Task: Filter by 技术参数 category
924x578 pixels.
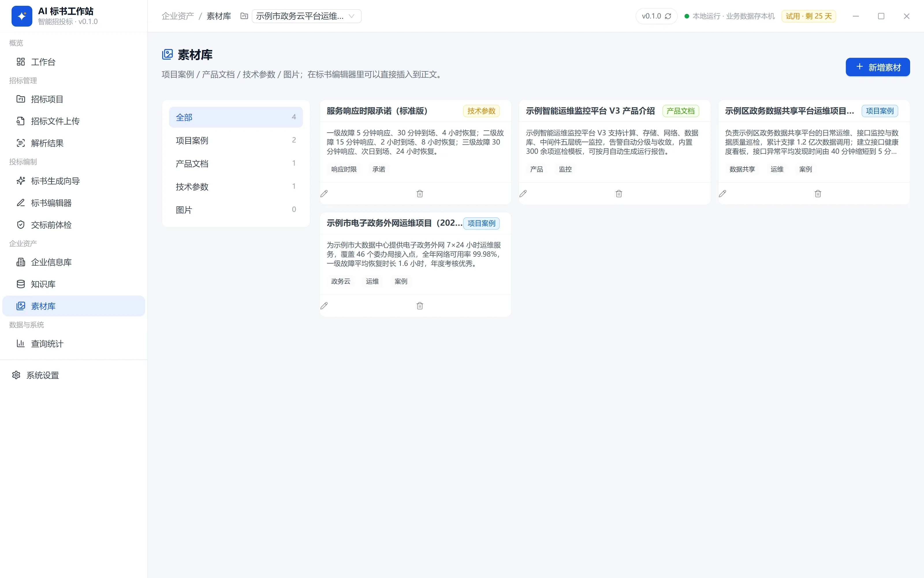Action: point(236,187)
